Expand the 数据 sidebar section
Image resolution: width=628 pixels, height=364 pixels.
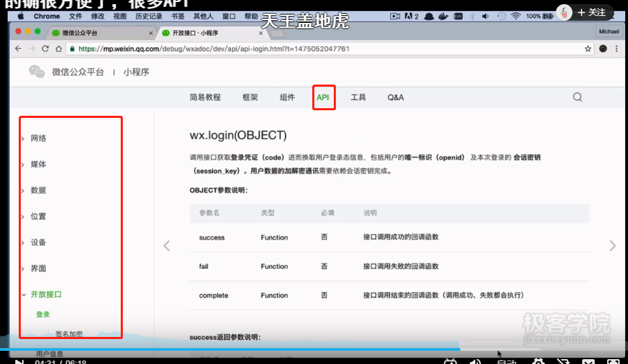coord(38,191)
